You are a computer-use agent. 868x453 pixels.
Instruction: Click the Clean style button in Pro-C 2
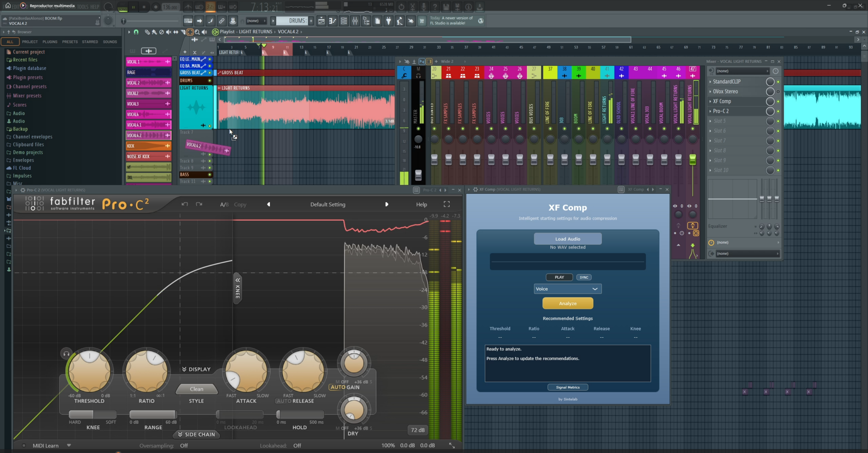point(197,389)
